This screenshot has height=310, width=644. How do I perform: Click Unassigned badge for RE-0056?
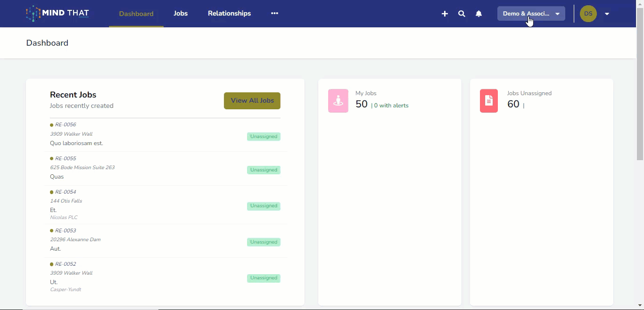tap(264, 137)
